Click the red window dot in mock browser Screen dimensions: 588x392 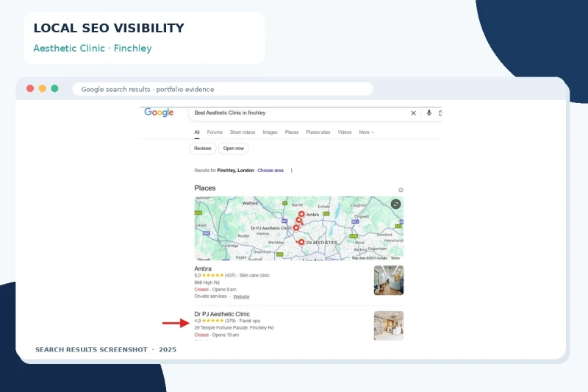30,88
